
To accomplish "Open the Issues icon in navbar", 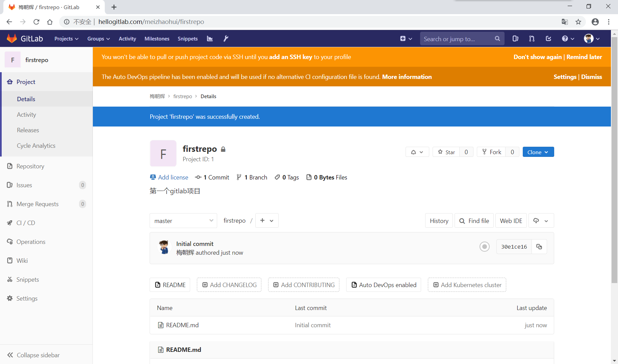I will 515,38.
